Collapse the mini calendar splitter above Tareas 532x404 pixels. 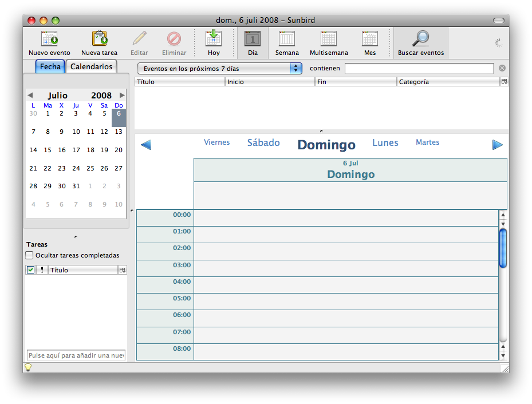pyautogui.click(x=76, y=237)
